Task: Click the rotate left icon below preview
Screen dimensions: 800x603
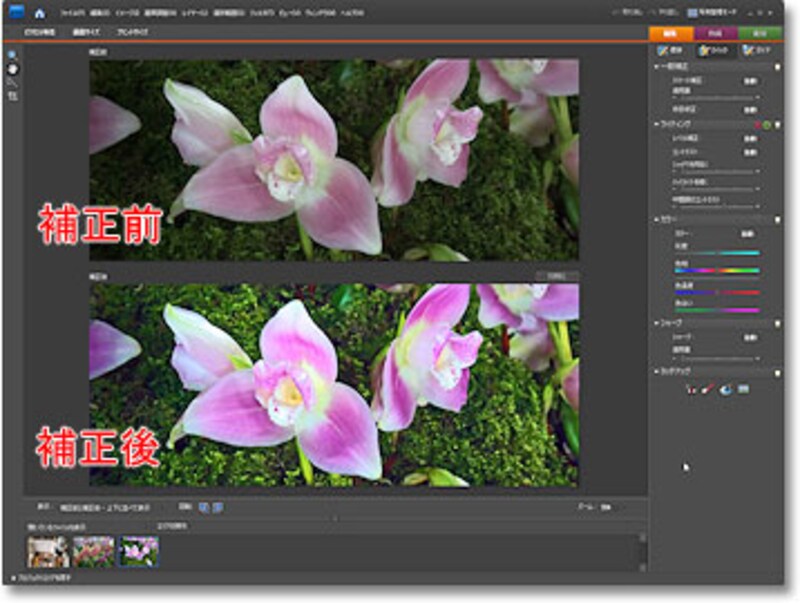Action: coord(205,508)
